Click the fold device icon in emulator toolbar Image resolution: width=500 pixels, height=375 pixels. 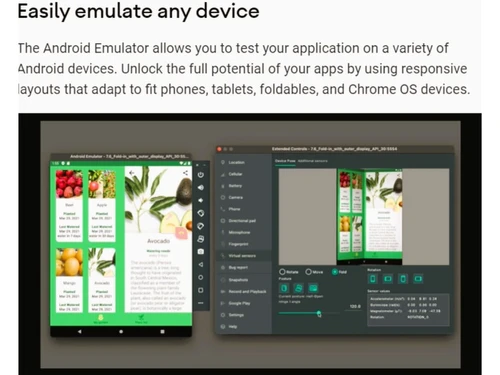pos(201,239)
